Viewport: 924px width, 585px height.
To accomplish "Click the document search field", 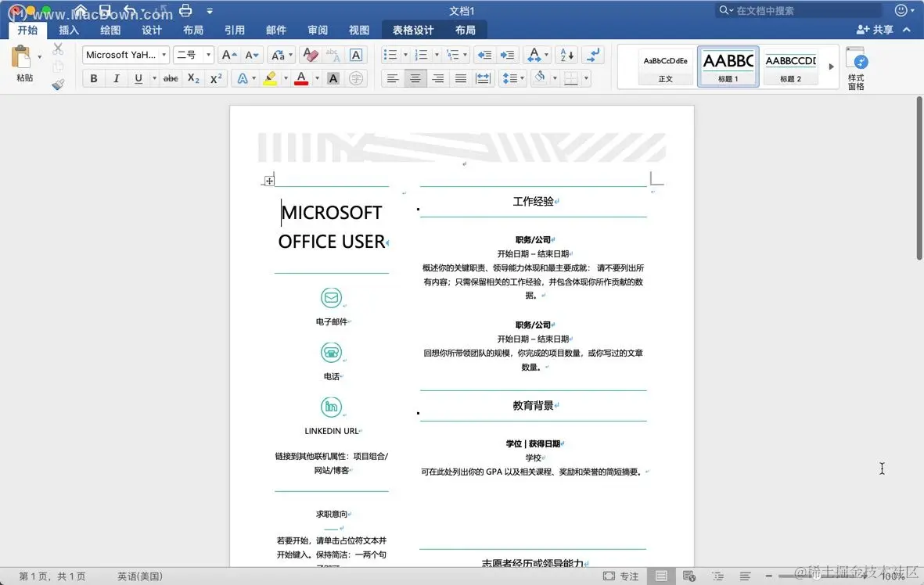I will [800, 11].
